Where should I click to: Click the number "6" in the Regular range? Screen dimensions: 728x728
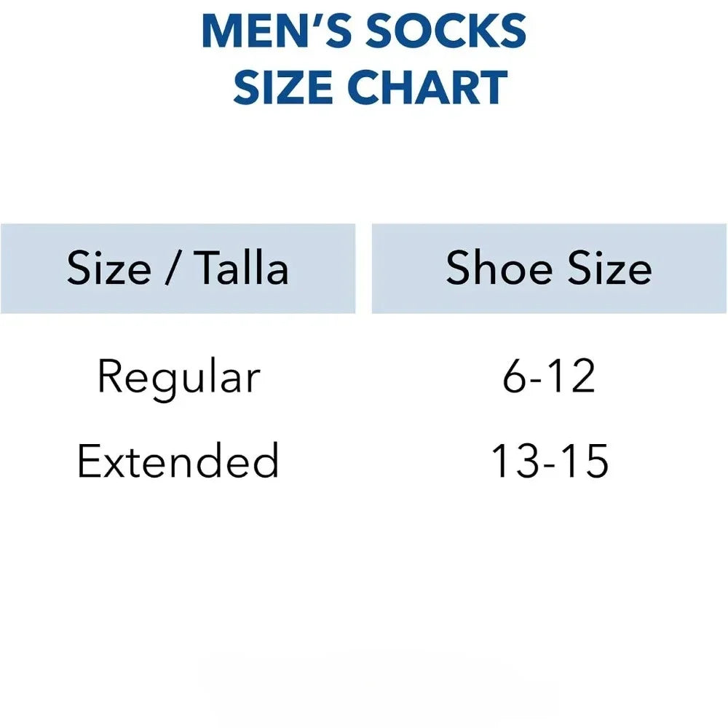click(514, 378)
